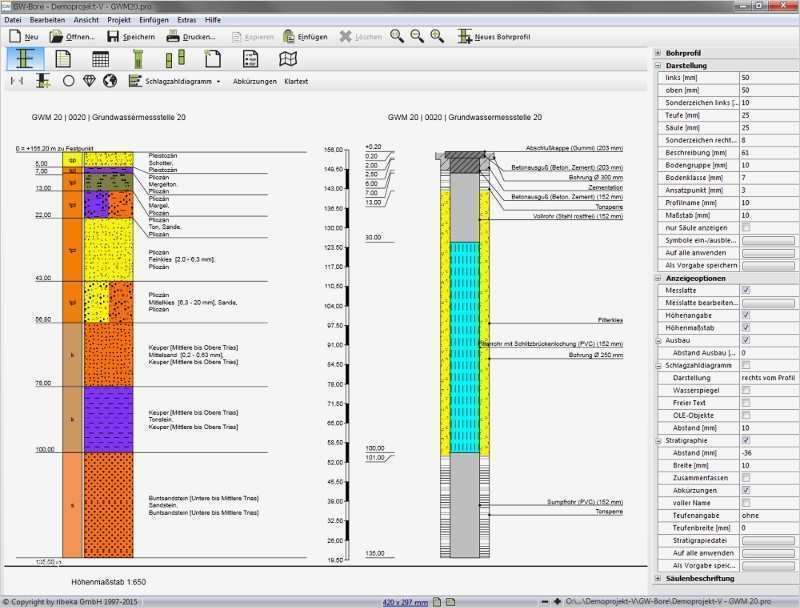Click the diamond gem icon
800x608 pixels.
pyautogui.click(x=89, y=81)
